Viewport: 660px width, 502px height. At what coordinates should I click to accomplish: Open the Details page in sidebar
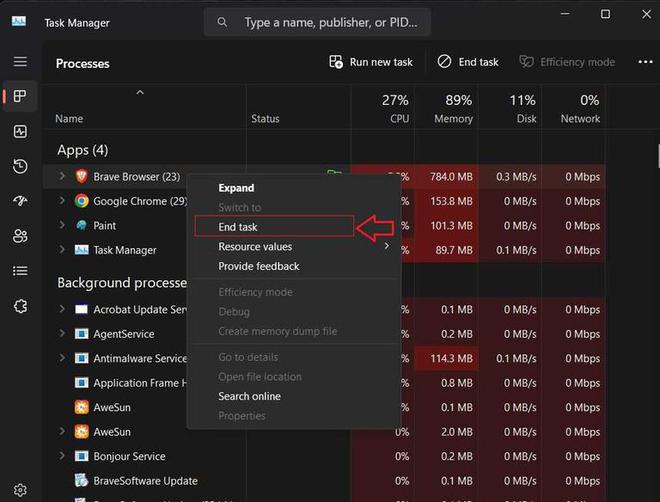(20, 271)
